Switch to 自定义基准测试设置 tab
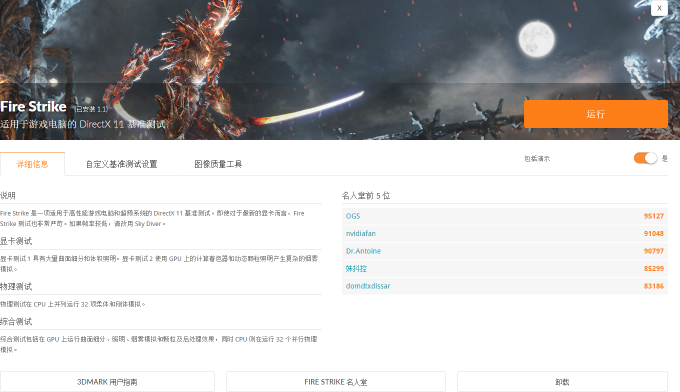The height and width of the screenshot is (392, 680). click(121, 164)
